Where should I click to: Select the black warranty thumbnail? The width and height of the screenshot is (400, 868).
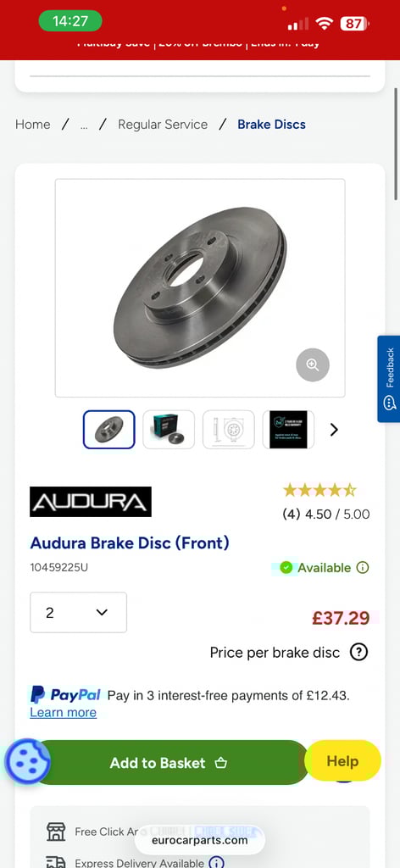point(288,430)
